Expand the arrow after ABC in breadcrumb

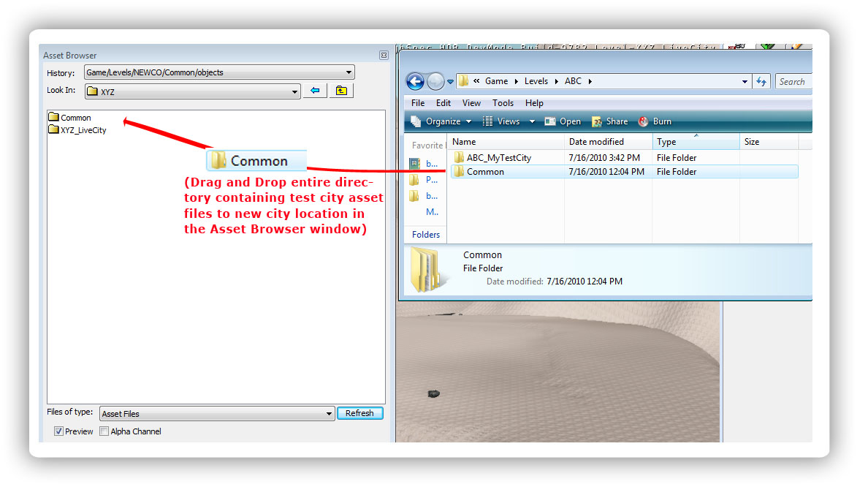(590, 81)
